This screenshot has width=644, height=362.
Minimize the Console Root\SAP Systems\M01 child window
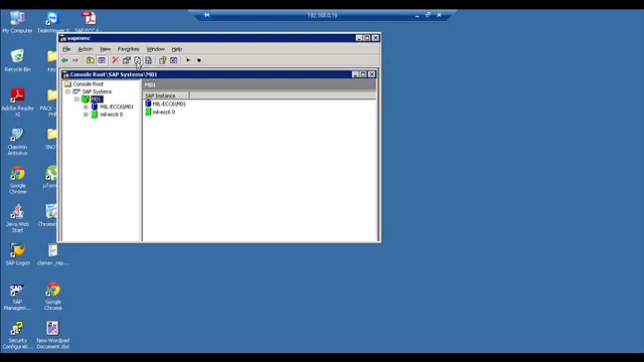click(x=355, y=74)
